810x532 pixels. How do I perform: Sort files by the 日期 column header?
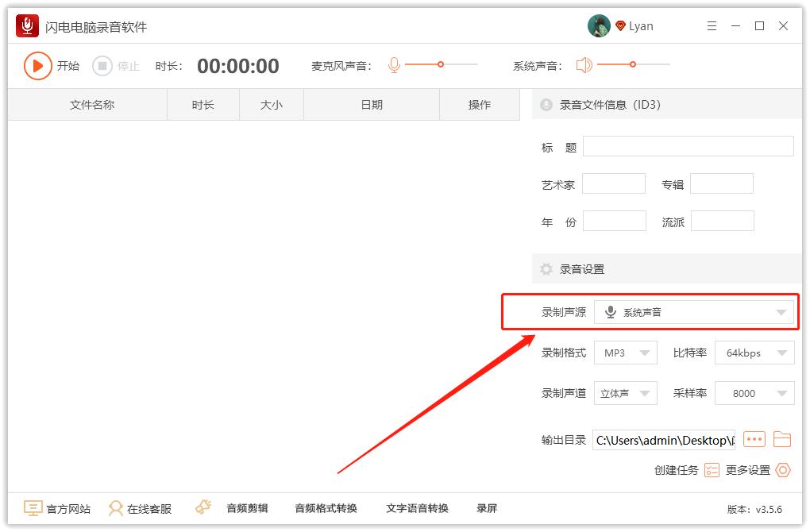click(x=372, y=104)
